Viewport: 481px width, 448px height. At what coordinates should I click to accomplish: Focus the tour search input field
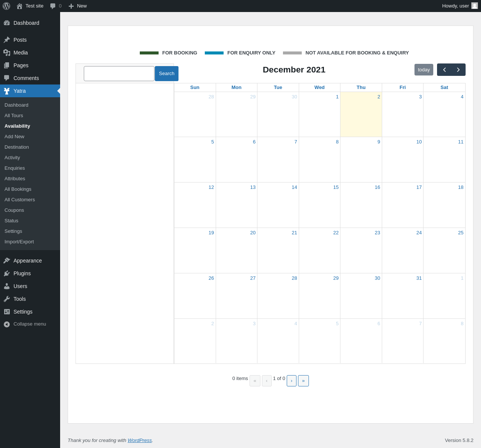119,74
